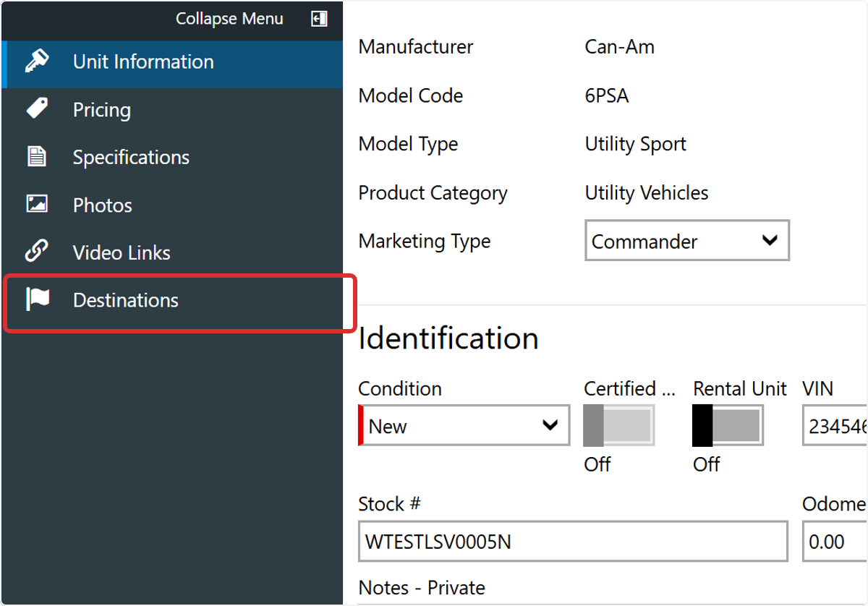Click the Commander dropdown arrow
868x606 pixels.
pyautogui.click(x=770, y=241)
